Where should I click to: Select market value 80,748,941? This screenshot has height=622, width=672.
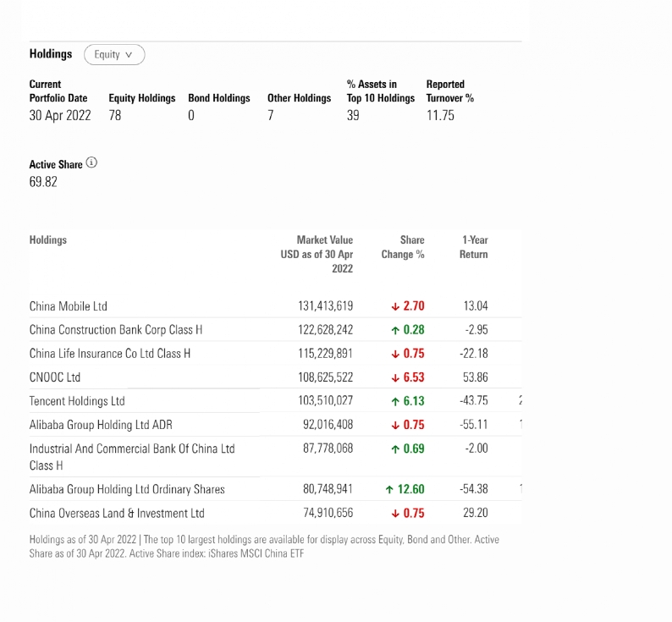[x=328, y=489]
